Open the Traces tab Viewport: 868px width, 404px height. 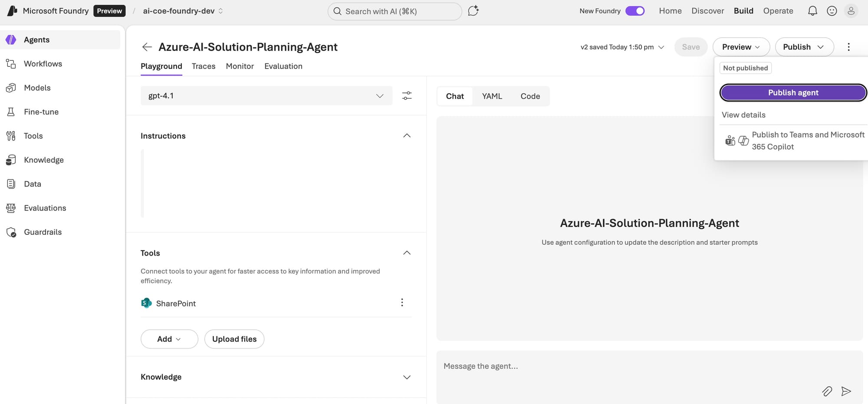[x=204, y=66]
